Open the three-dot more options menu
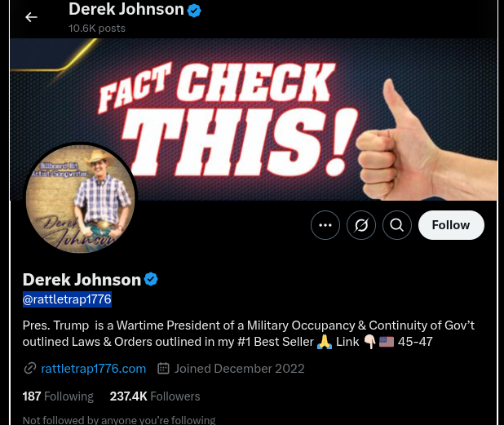 (x=325, y=225)
